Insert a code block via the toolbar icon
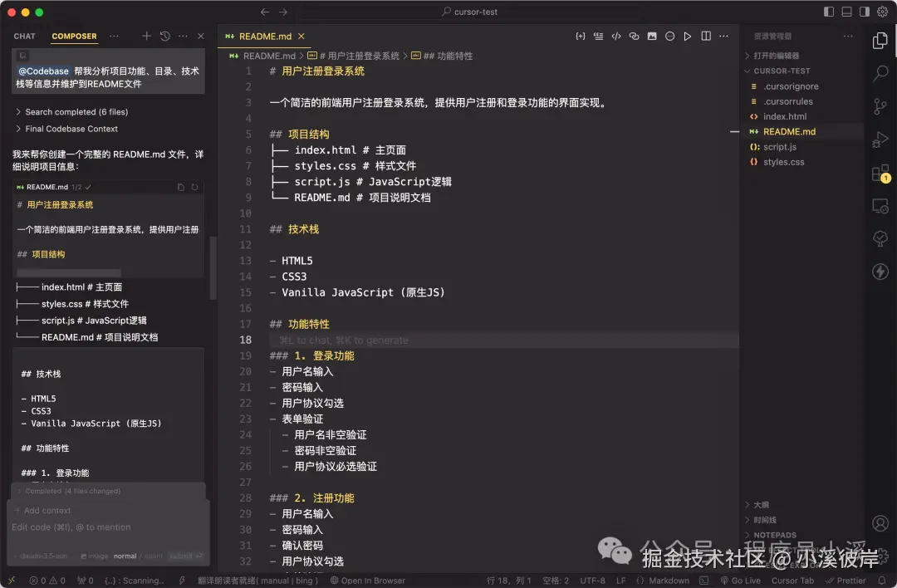 (x=616, y=37)
